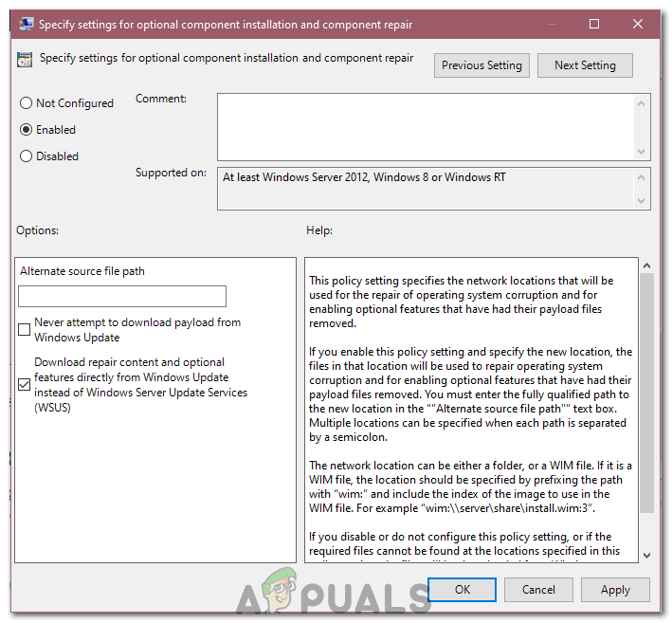Click the Comment box scroll up arrow
The height and width of the screenshot is (623, 672).
pyautogui.click(x=641, y=103)
